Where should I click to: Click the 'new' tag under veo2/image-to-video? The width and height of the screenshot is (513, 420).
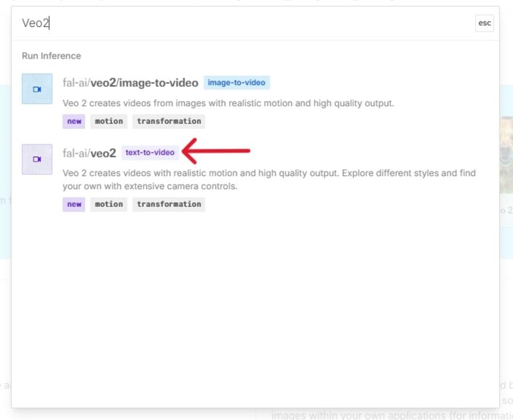coord(74,121)
